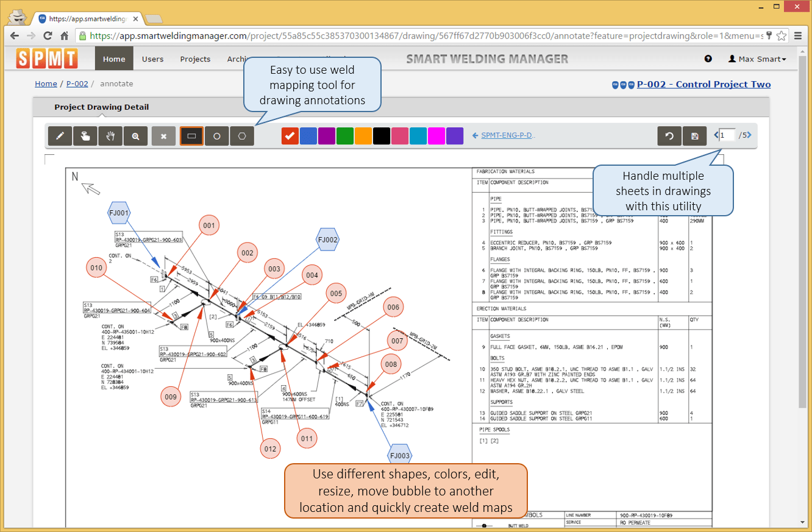
Task: Click weld bubble 007
Action: (x=397, y=341)
